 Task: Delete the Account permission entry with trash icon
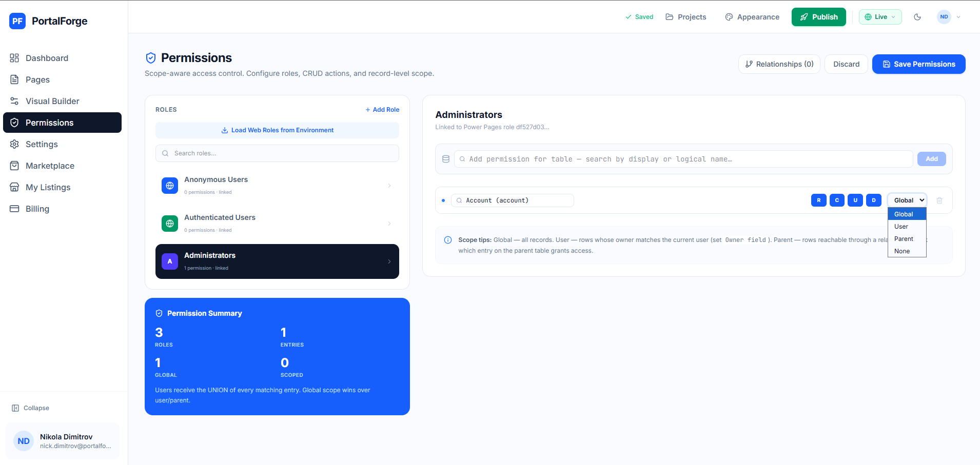click(x=940, y=200)
